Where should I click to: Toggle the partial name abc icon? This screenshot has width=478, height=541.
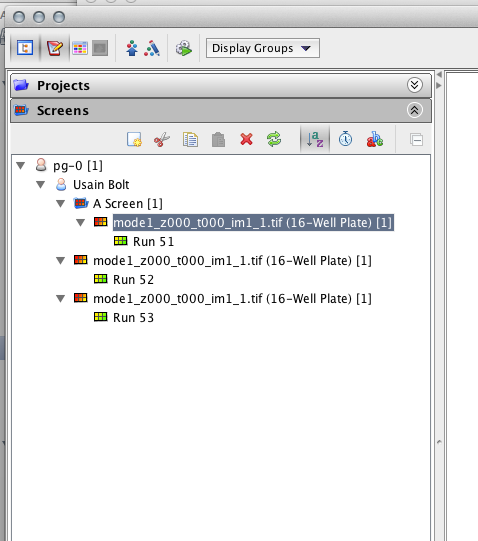tap(375, 139)
